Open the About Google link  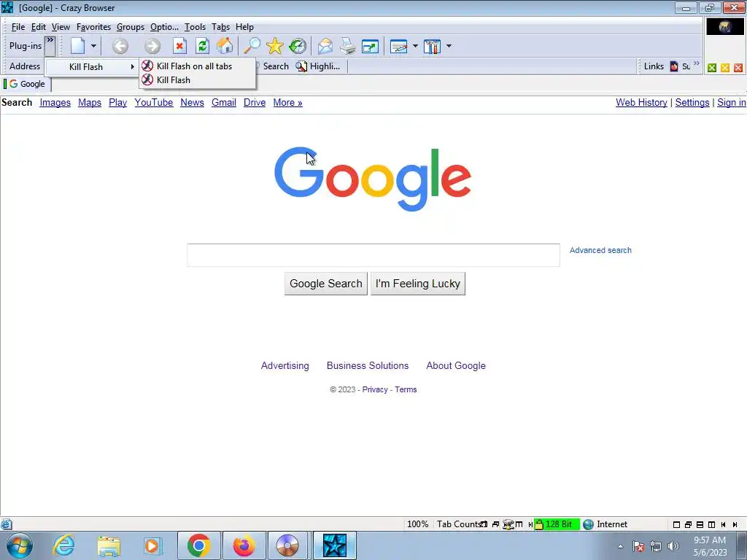click(456, 366)
